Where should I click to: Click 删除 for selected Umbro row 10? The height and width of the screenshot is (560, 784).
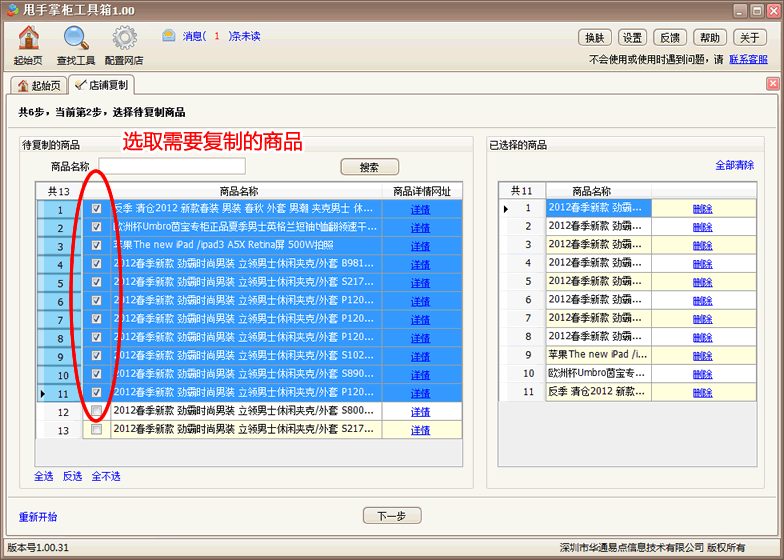point(702,374)
